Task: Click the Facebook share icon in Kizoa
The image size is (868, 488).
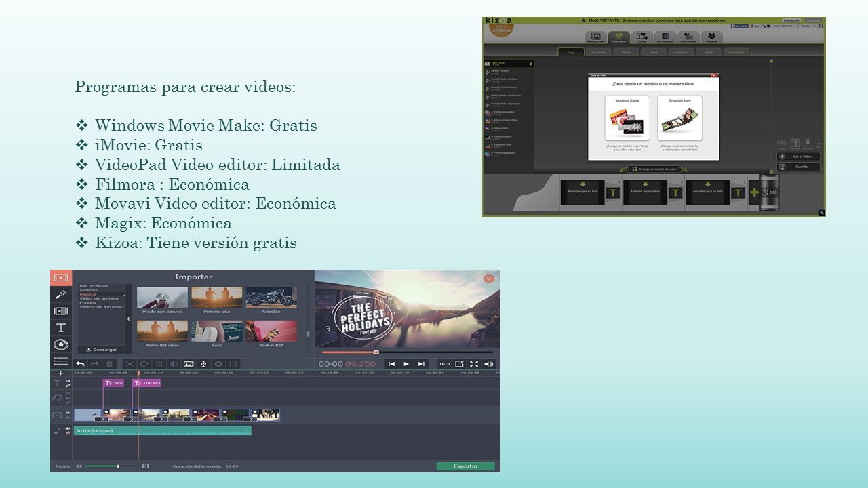Action: coord(794,143)
